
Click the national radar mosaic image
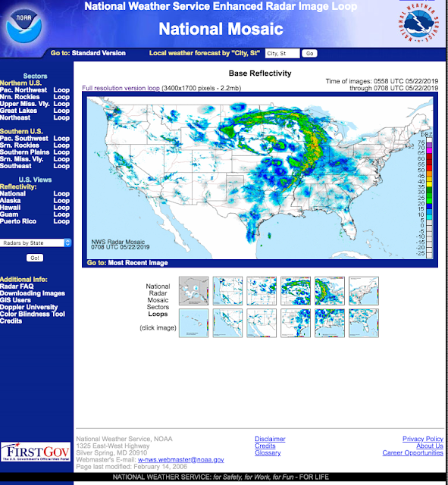[x=260, y=177]
